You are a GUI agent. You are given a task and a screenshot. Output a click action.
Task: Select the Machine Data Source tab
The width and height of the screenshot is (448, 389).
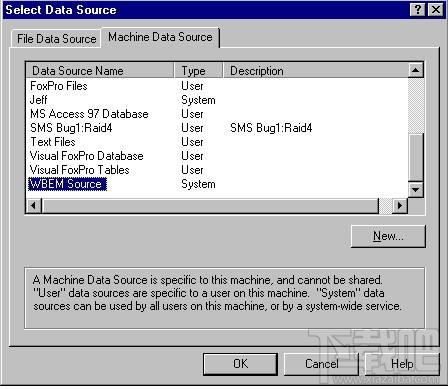pos(160,37)
